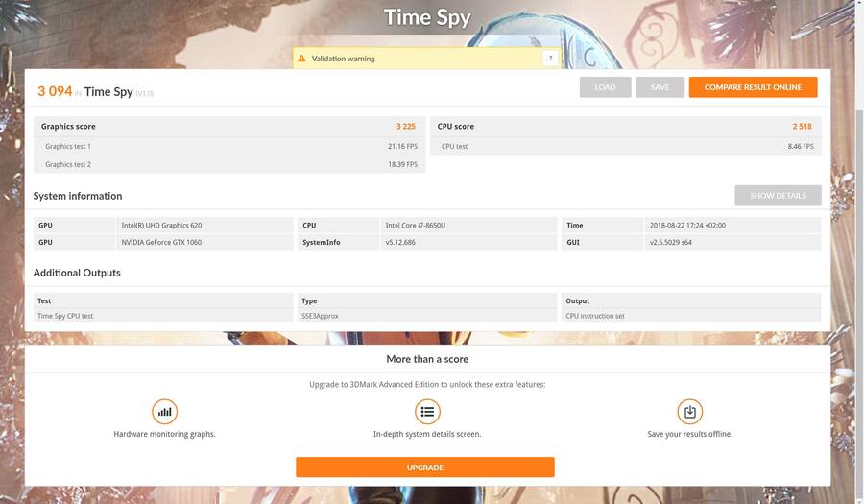864x504 pixels.
Task: Click In-depth system details screen caption
Action: pyautogui.click(x=427, y=434)
